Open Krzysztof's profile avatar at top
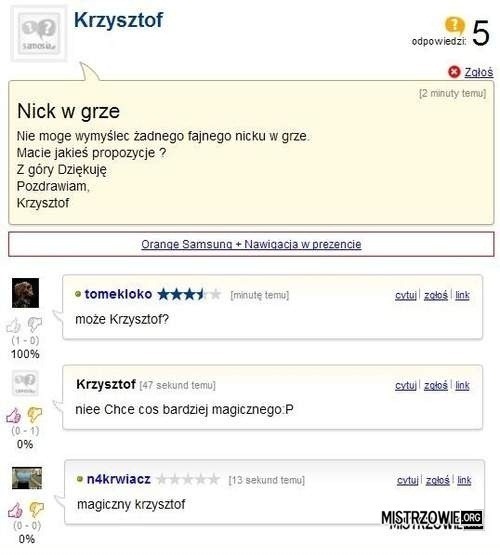The image size is (500, 555). pyautogui.click(x=39, y=33)
